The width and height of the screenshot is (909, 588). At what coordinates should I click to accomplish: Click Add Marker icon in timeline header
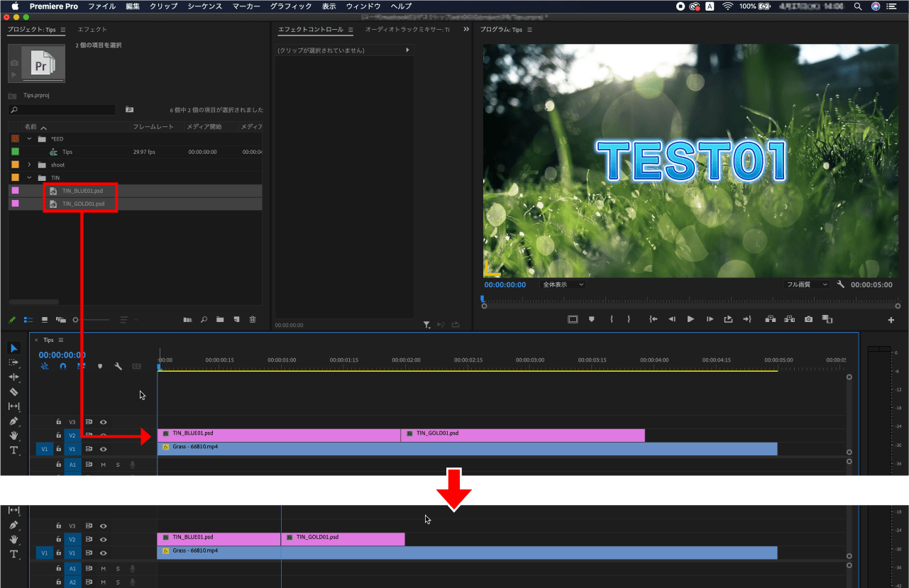pos(100,367)
